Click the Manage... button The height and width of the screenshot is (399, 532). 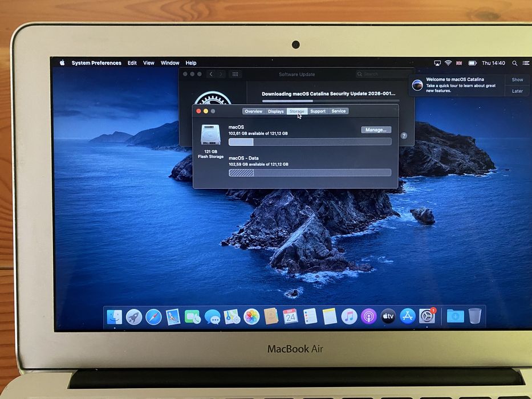(x=376, y=129)
